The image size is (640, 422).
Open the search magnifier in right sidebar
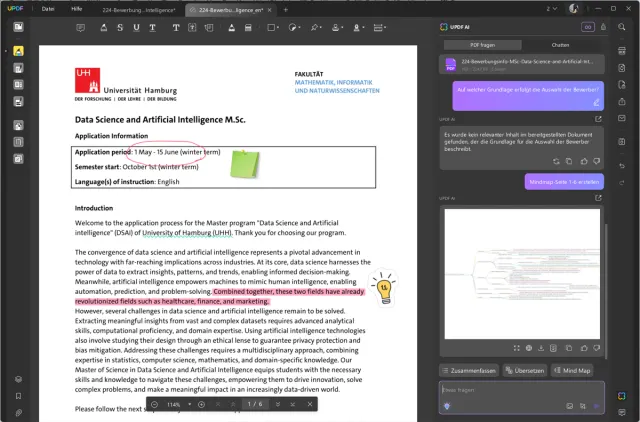(622, 28)
